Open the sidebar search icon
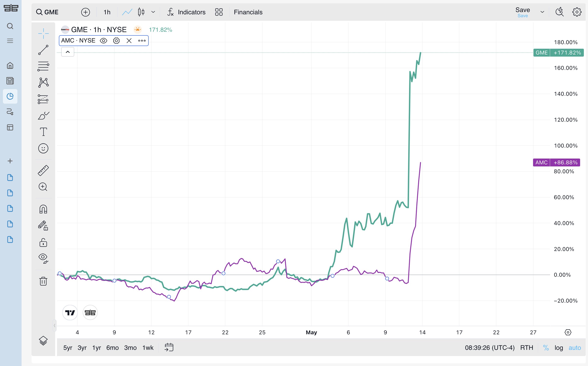Screen dimensions: 588x366 (x=10, y=26)
